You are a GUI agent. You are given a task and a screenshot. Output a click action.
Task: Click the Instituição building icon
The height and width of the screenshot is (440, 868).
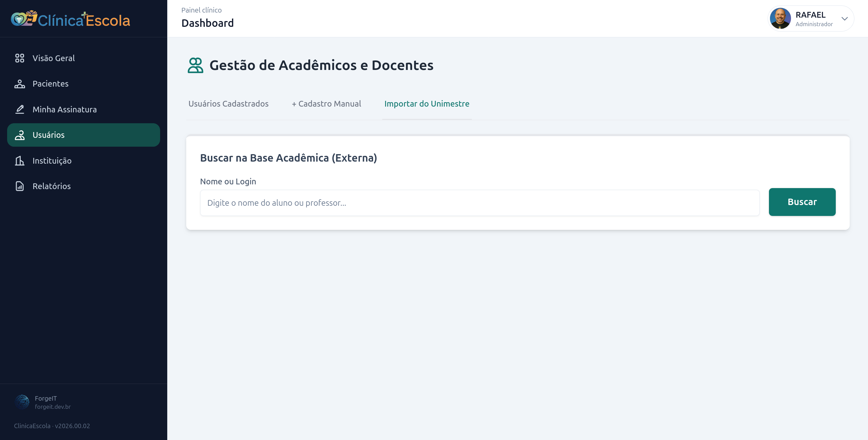click(20, 161)
